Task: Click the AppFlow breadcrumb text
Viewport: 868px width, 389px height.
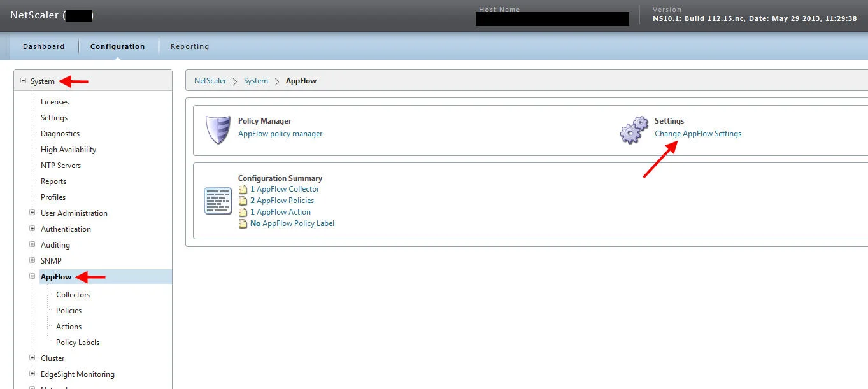Action: [301, 81]
